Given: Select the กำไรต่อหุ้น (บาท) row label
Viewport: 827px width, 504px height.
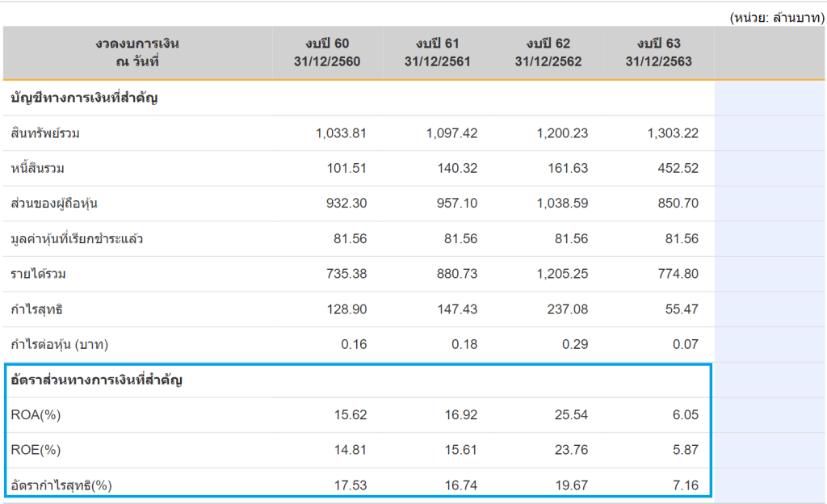Looking at the screenshot, I should tap(60, 345).
